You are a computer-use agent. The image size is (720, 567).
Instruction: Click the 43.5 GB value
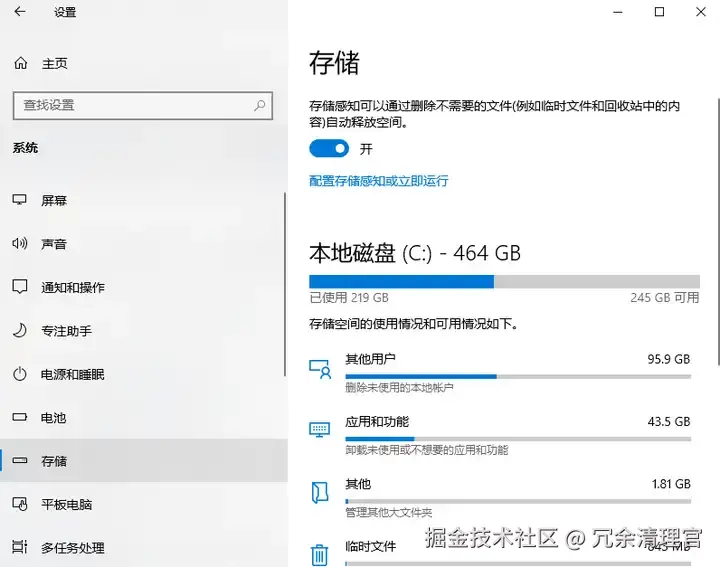669,421
